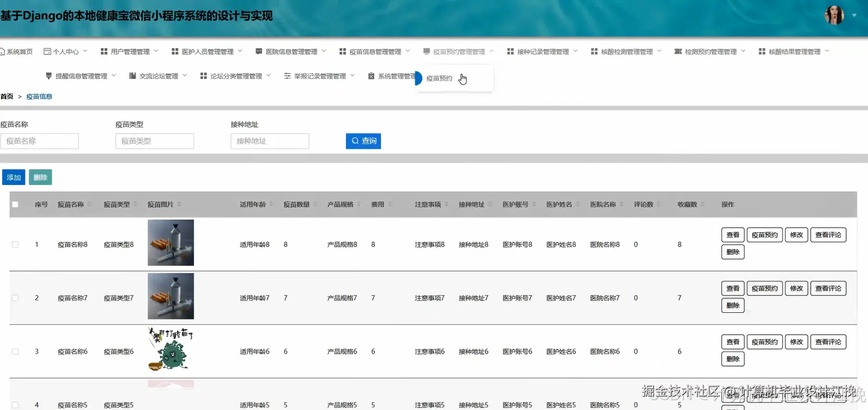Viewport: 868px width, 410px height.
Task: Click sort icon next to 费用
Action: tap(390, 204)
